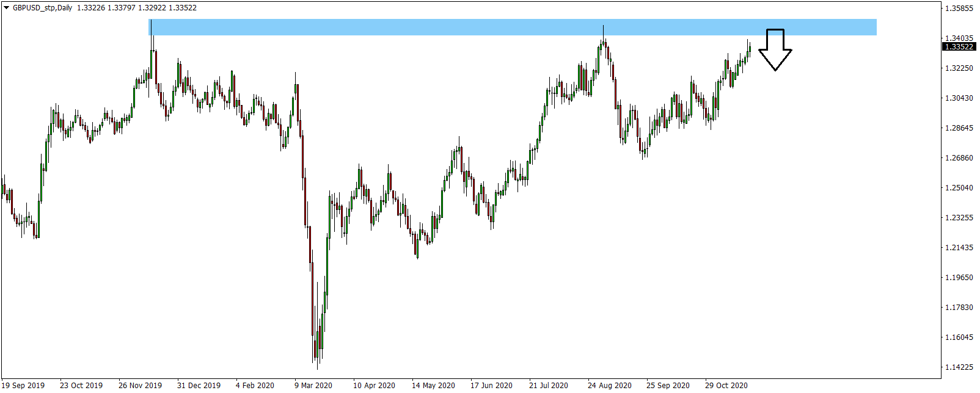Click the current price label 1.33522
Viewport: 980px width, 393px height.
coord(959,47)
